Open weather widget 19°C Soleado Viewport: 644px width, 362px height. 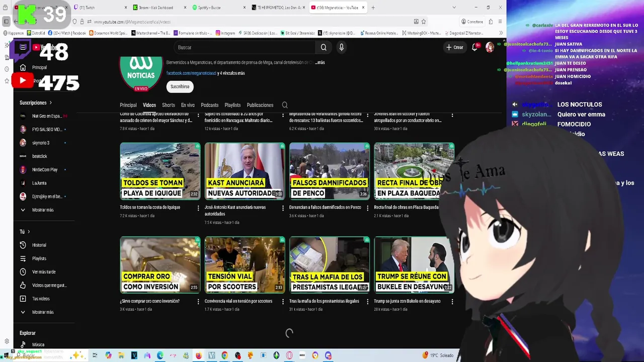[x=437, y=355]
